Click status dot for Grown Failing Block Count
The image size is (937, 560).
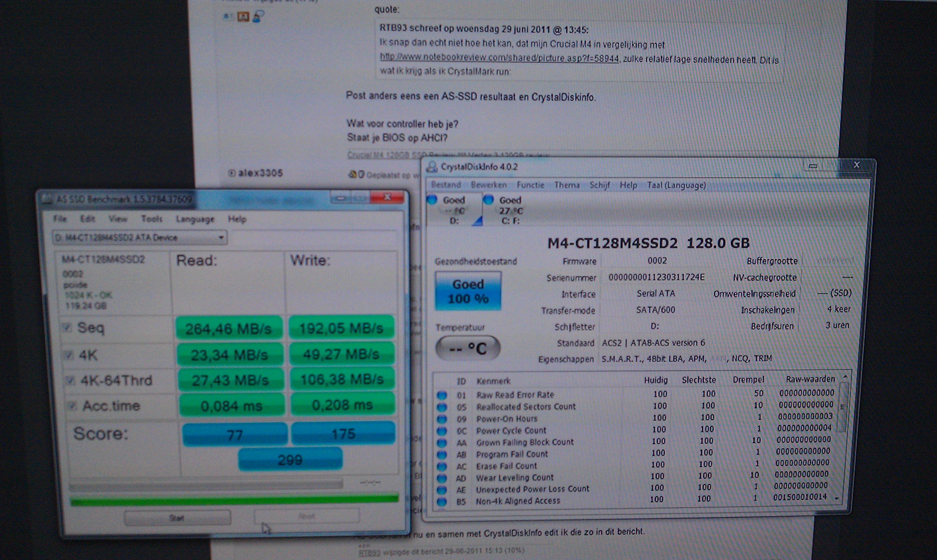(x=442, y=443)
